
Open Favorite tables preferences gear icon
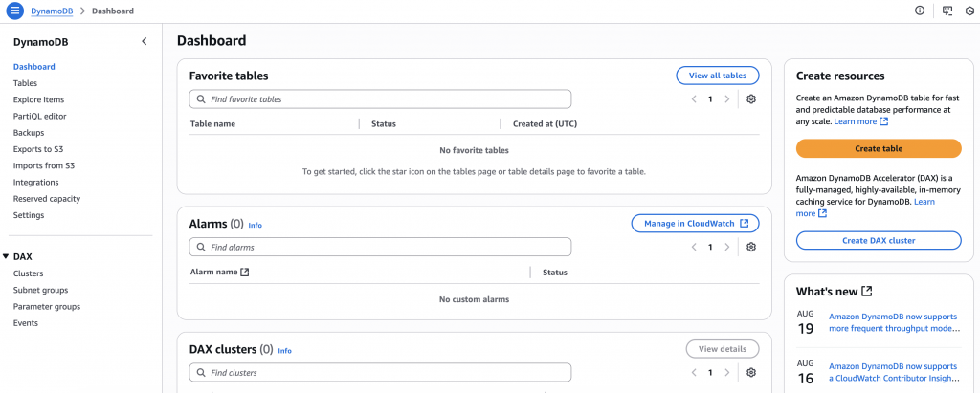[x=751, y=98]
